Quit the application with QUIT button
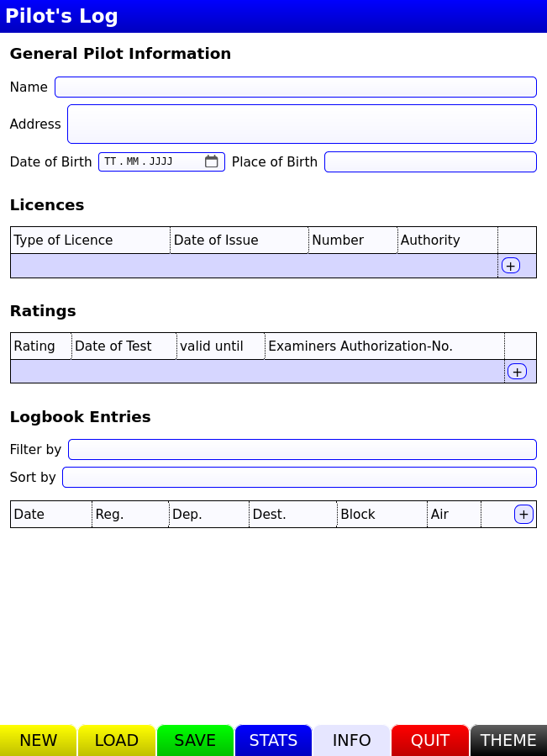 pyautogui.click(x=430, y=740)
